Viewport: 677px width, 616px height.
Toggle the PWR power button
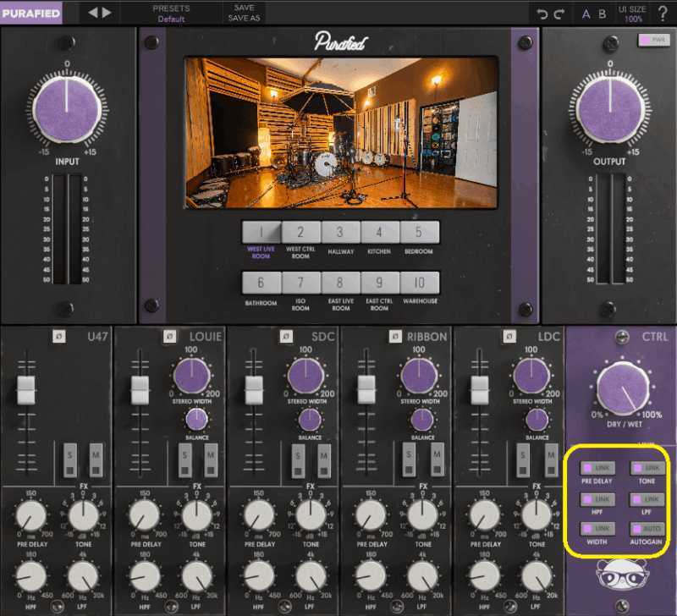click(x=652, y=40)
